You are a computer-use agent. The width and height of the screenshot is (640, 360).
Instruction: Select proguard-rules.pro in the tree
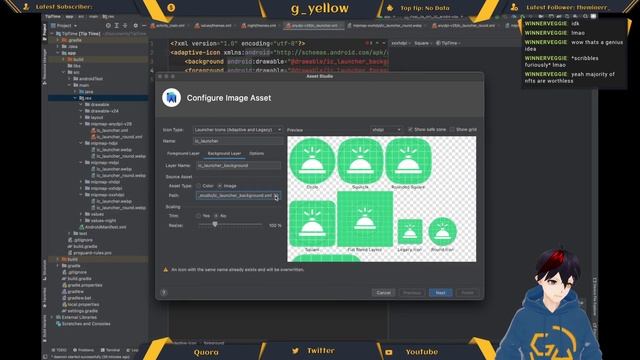(89, 253)
